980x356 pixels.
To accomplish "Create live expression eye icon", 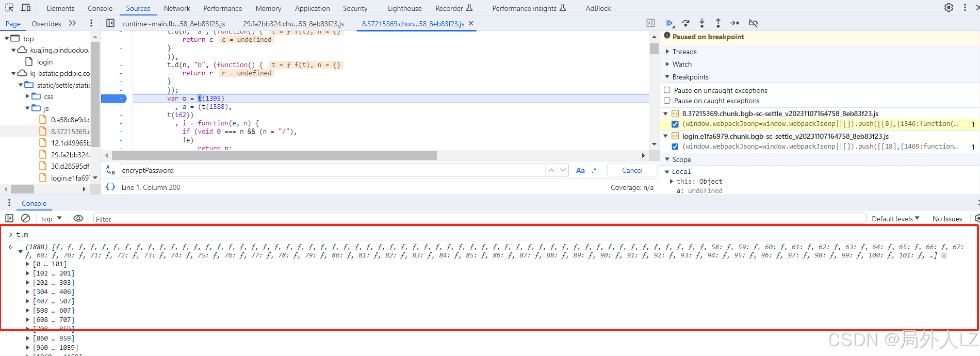I will [x=78, y=218].
